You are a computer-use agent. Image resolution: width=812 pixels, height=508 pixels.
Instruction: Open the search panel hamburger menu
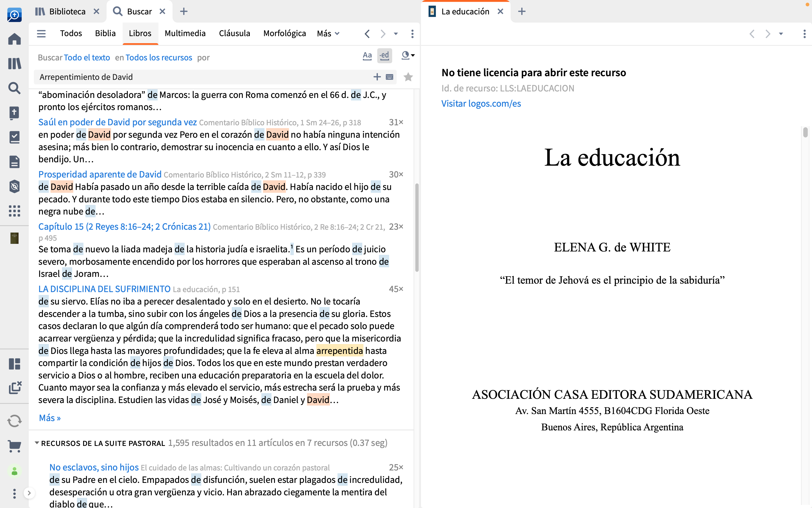point(41,34)
